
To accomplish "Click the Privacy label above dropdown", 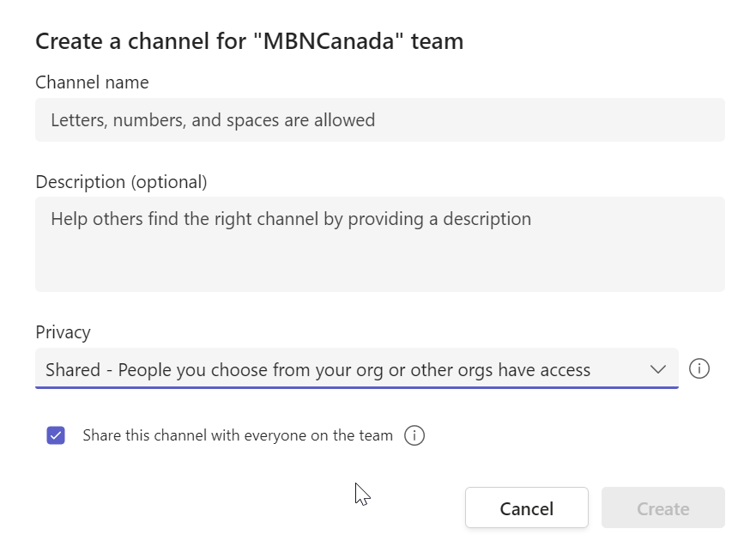I will coord(64,332).
